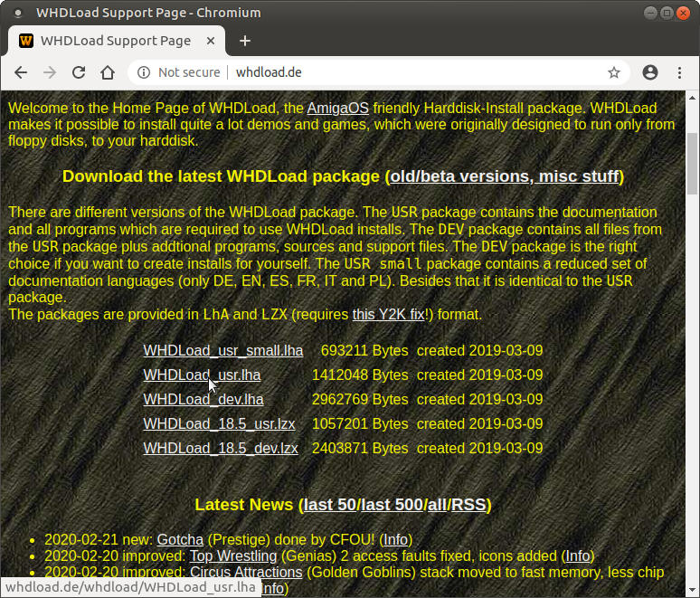Screen dimensions: 700x598
Task: Close the WHDLoad Support Page tab
Action: click(x=210, y=41)
